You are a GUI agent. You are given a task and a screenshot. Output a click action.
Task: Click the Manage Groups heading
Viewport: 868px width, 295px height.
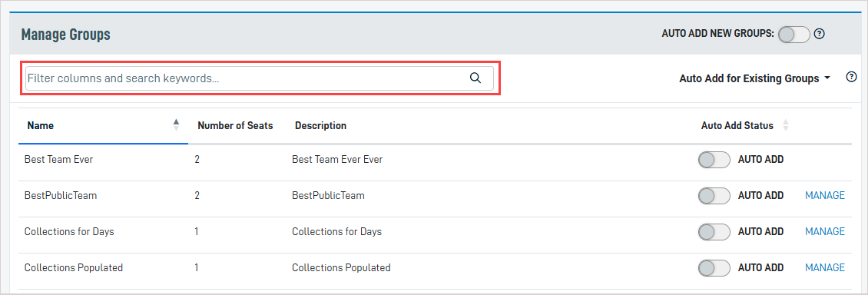(x=66, y=35)
